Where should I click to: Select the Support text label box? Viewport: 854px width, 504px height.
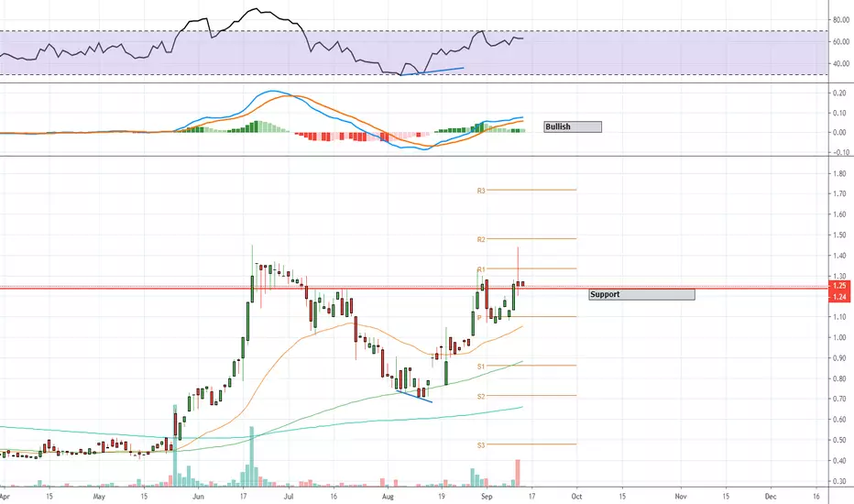tap(641, 294)
